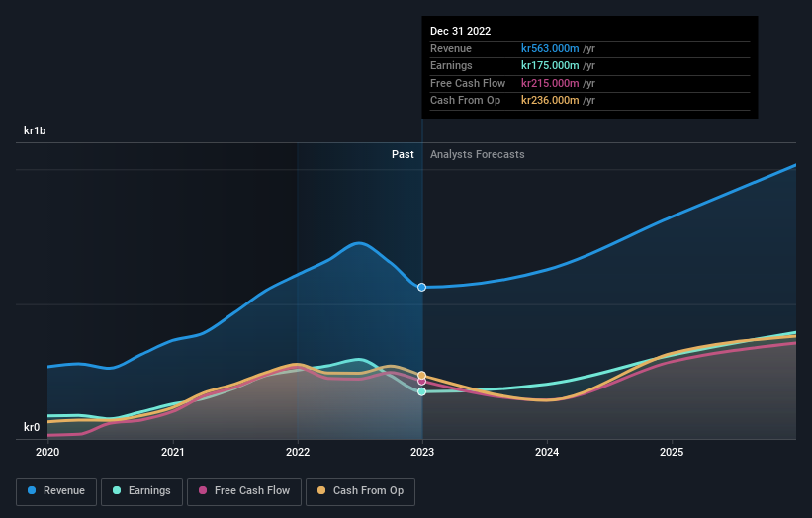The height and width of the screenshot is (518, 812).
Task: Click the kr175.000m earnings value
Action: pyautogui.click(x=550, y=65)
